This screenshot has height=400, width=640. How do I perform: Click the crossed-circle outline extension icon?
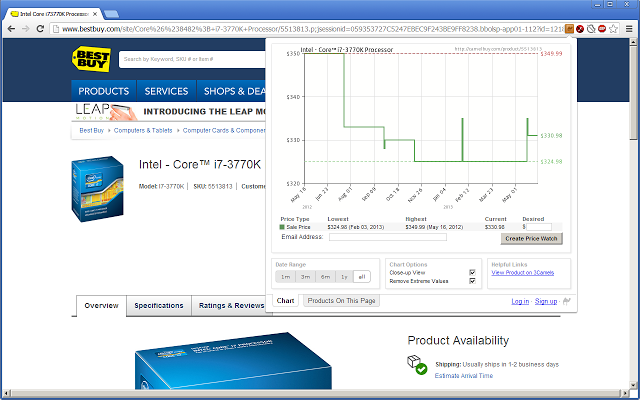pyautogui.click(x=591, y=29)
